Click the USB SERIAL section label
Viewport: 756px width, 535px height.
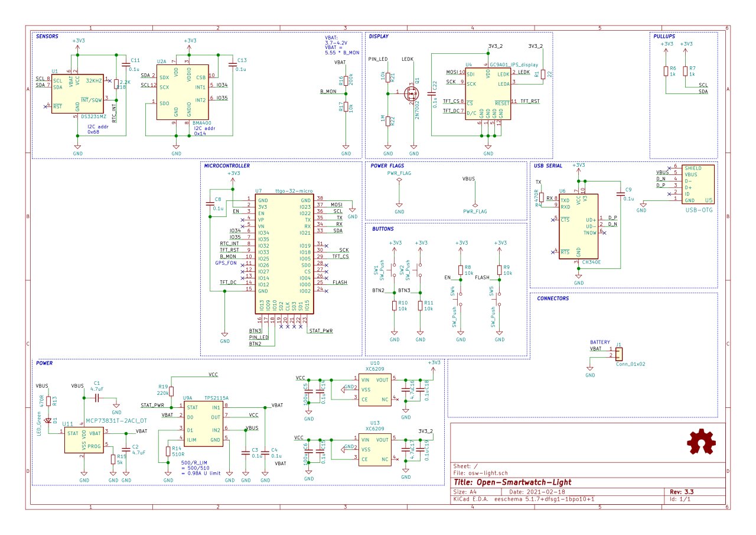[549, 166]
